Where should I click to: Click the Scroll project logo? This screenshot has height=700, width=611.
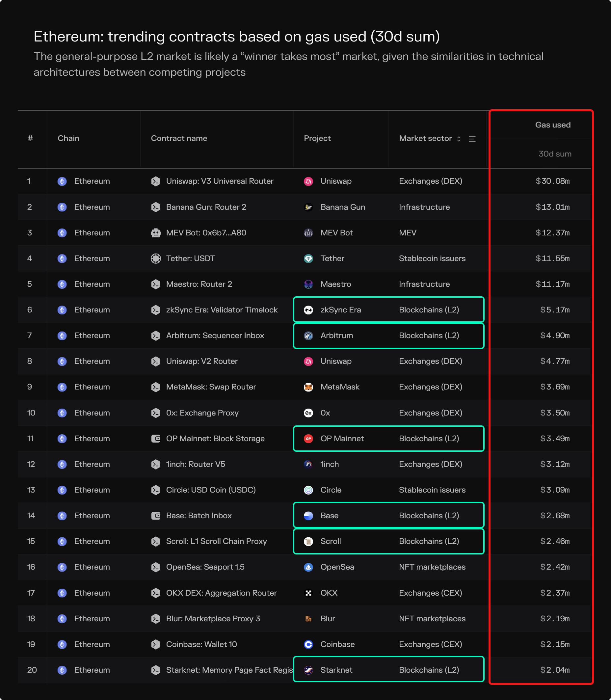coord(308,541)
